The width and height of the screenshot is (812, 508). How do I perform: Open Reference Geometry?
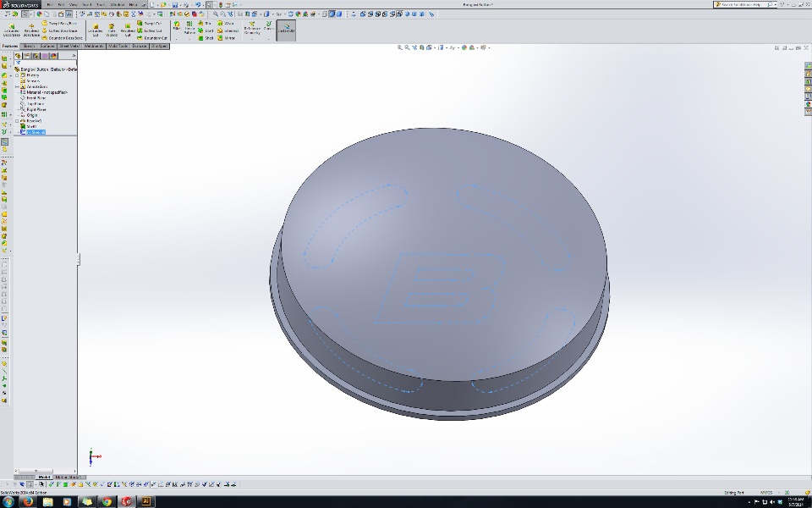pos(252,30)
